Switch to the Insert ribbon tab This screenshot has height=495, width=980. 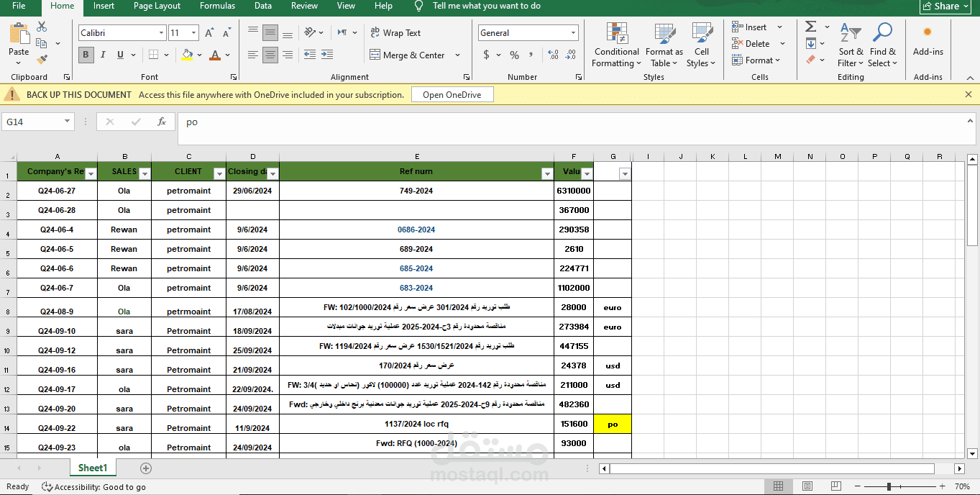(x=104, y=6)
